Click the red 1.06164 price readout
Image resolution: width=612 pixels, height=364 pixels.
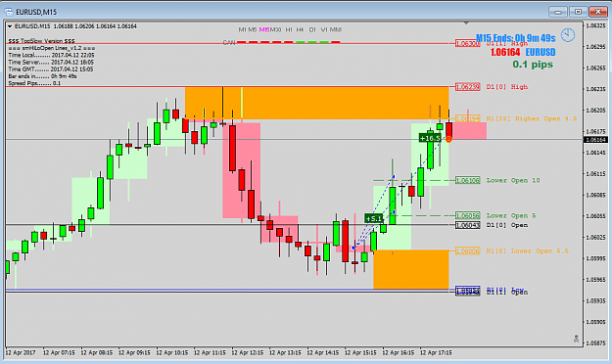click(x=505, y=52)
